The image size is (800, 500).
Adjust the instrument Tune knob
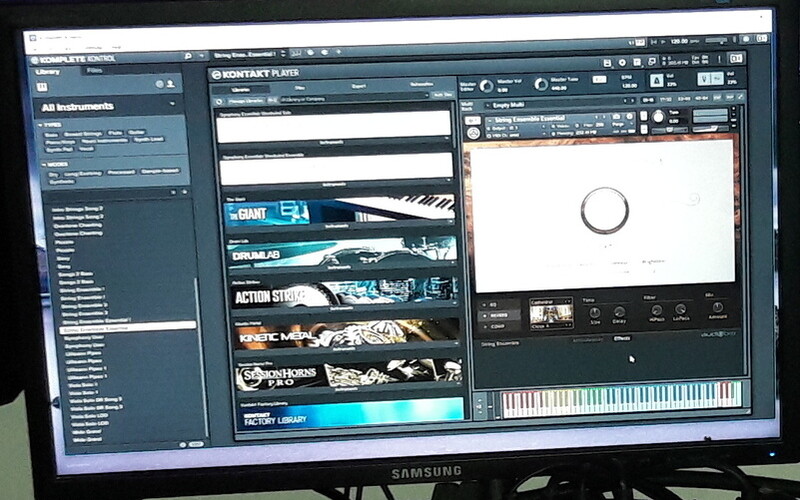point(658,117)
